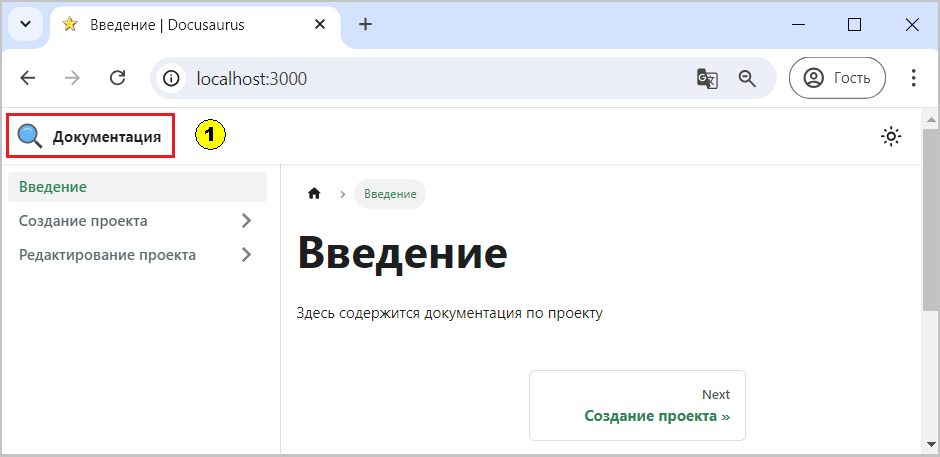Toggle dark and light mode sun icon
The height and width of the screenshot is (457, 940).
click(891, 137)
